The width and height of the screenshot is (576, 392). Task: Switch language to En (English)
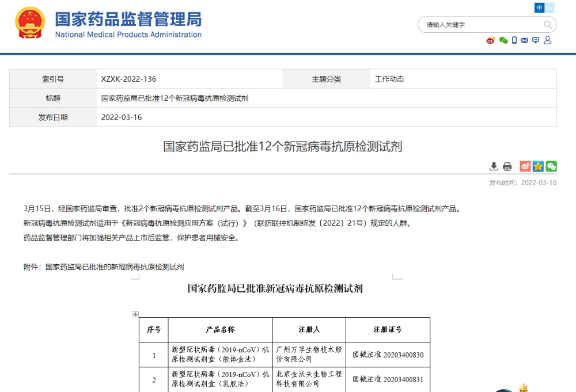pos(550,7)
